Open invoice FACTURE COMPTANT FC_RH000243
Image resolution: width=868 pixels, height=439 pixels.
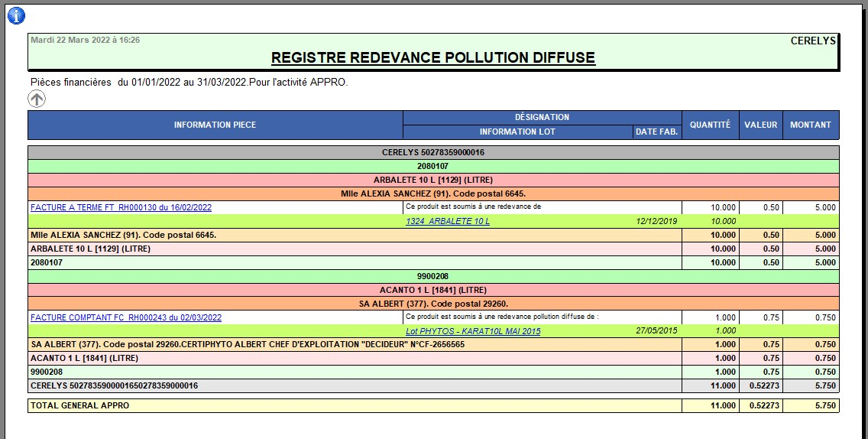pos(126,317)
